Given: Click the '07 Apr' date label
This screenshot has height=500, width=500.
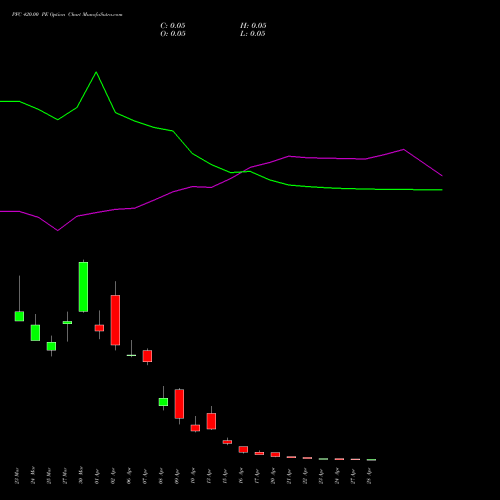Looking at the screenshot, I should [x=145, y=476].
